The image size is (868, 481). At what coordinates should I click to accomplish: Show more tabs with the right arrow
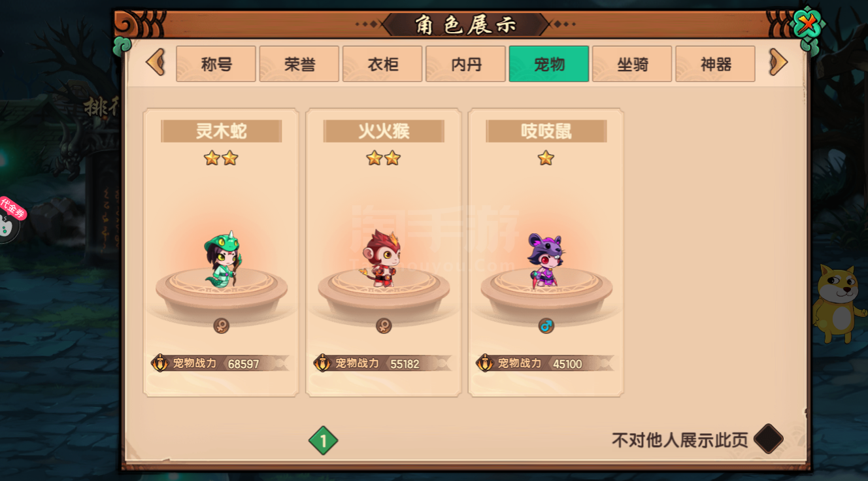[778, 63]
